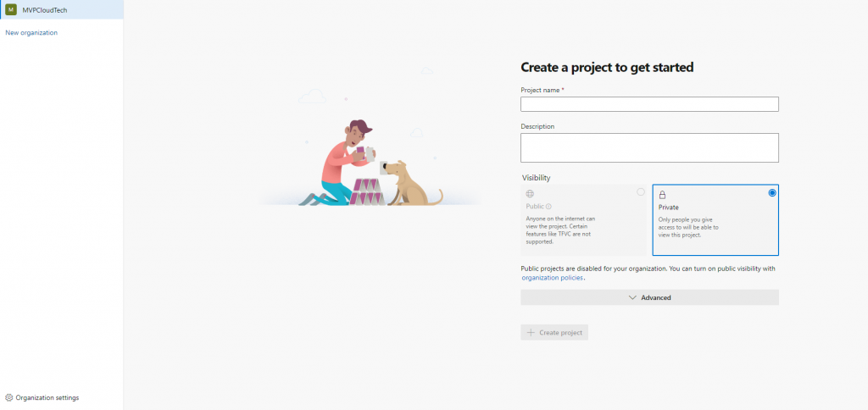The height and width of the screenshot is (410, 868).
Task: Click the Public option description text
Action: pyautogui.click(x=560, y=230)
